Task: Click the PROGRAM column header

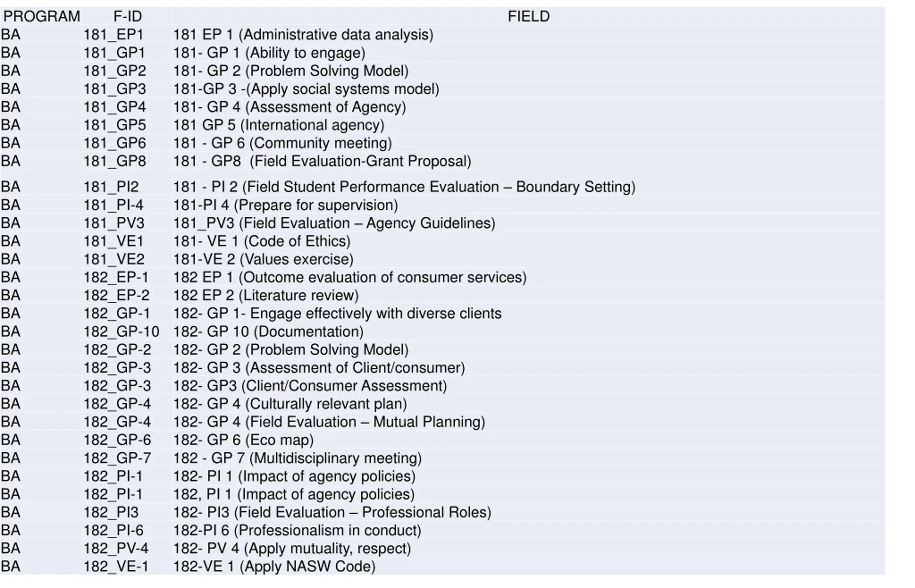Action: coord(41,16)
